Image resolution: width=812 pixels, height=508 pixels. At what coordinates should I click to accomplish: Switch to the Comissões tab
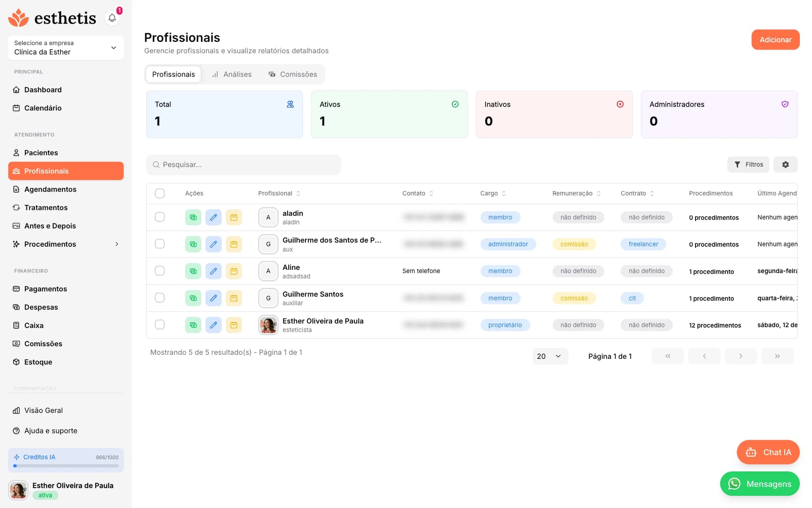coord(293,74)
